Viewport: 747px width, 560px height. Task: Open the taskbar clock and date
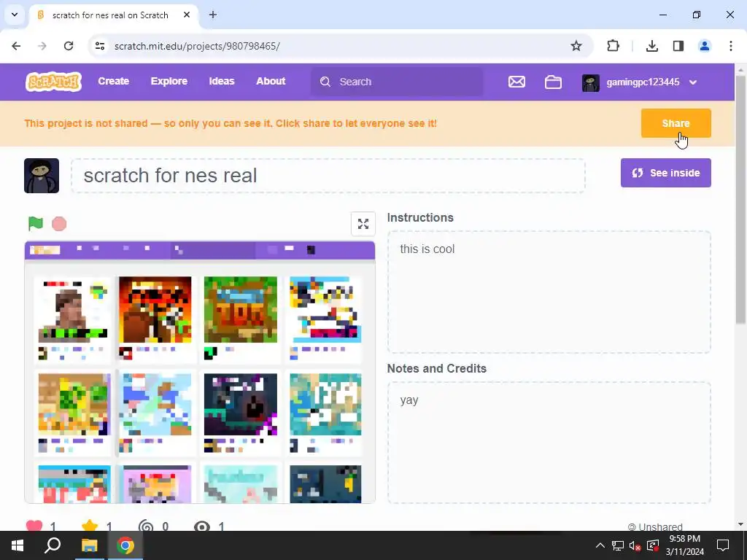coord(684,545)
